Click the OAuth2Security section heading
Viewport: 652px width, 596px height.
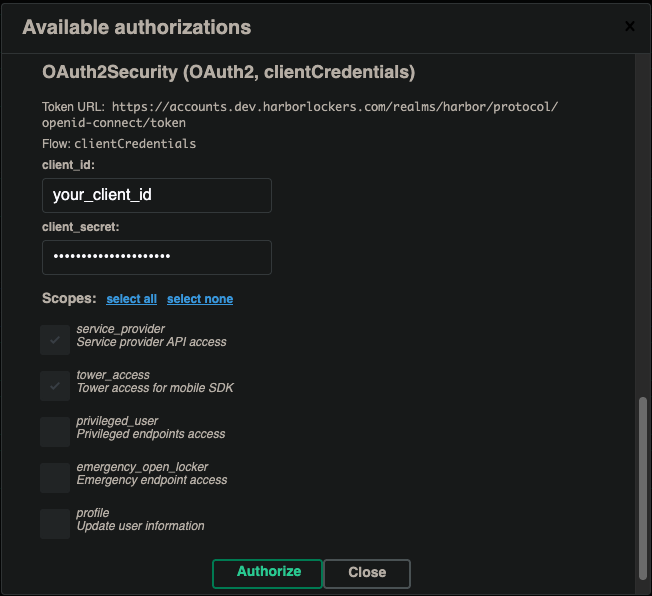point(229,73)
